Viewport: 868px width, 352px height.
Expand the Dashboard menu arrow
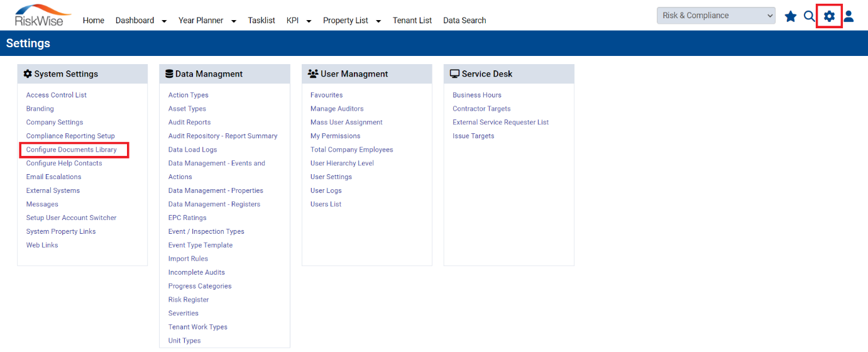(164, 21)
